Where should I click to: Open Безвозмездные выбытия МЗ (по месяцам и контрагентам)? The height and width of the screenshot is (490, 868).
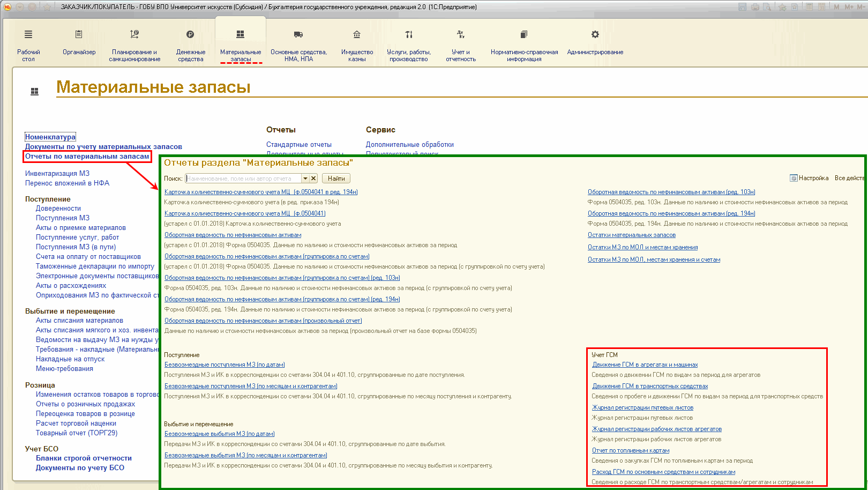click(x=245, y=455)
